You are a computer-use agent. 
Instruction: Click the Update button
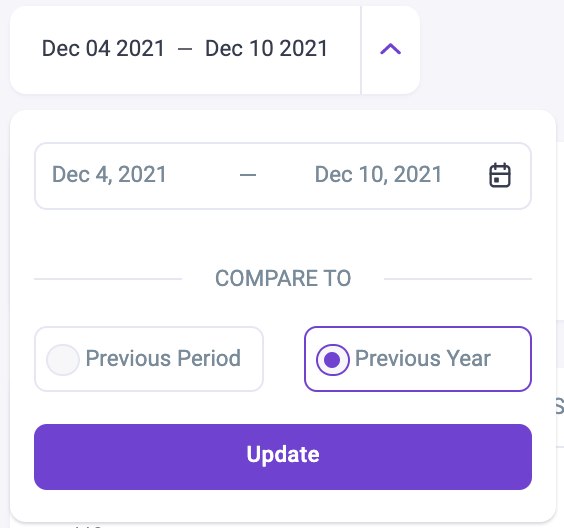(283, 456)
